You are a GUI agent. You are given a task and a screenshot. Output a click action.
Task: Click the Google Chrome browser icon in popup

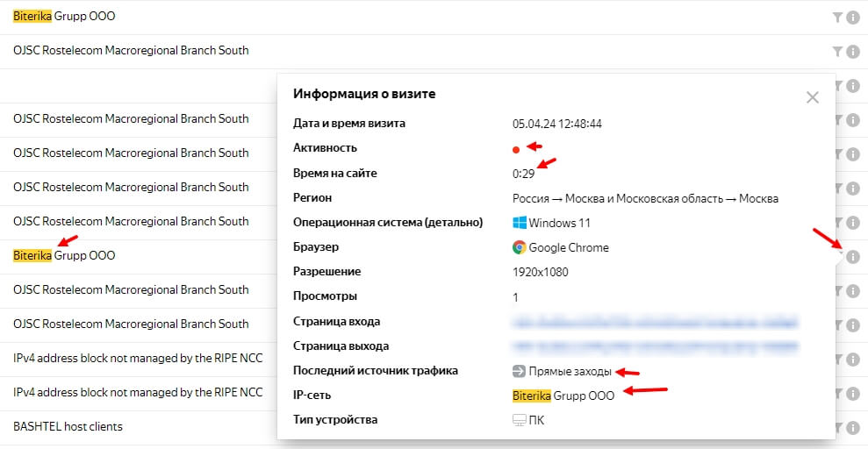click(519, 247)
